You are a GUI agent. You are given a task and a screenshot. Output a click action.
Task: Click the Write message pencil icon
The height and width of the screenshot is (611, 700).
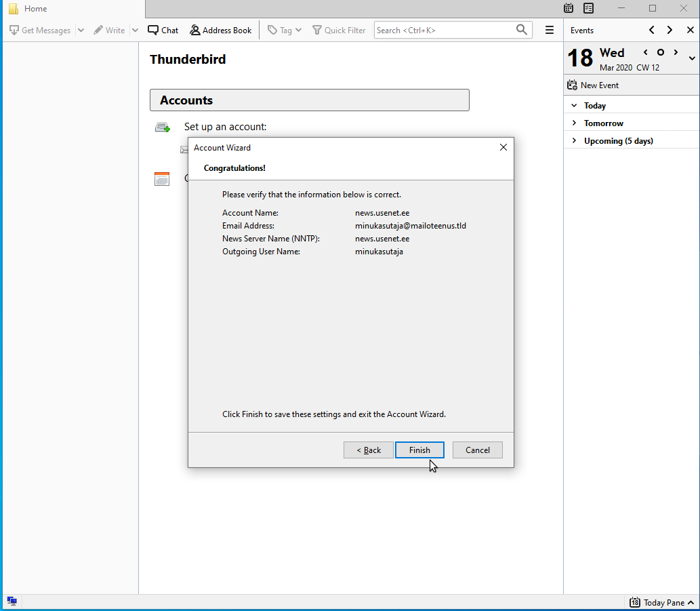click(x=99, y=31)
